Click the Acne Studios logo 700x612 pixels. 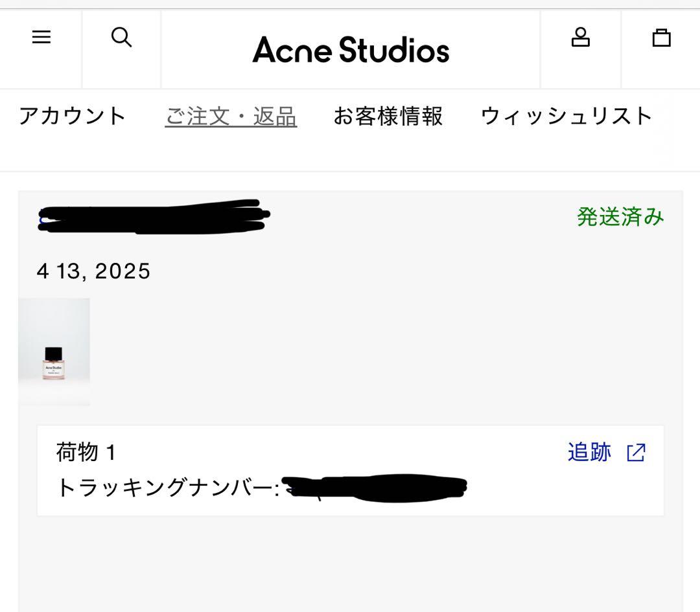coord(350,50)
